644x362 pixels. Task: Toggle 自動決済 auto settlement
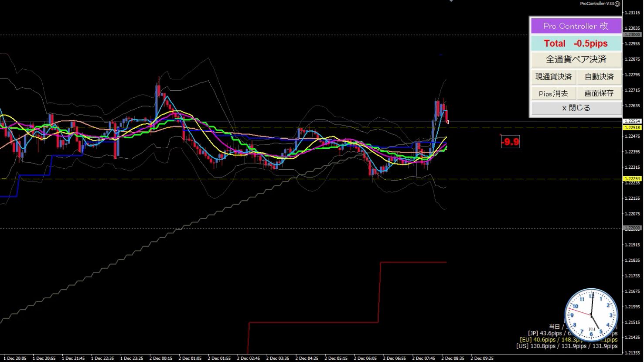pyautogui.click(x=599, y=77)
